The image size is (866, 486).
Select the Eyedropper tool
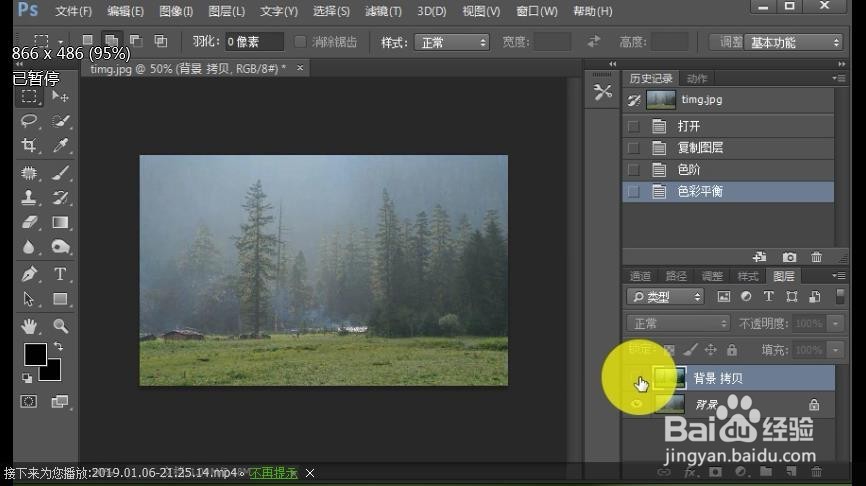point(60,145)
